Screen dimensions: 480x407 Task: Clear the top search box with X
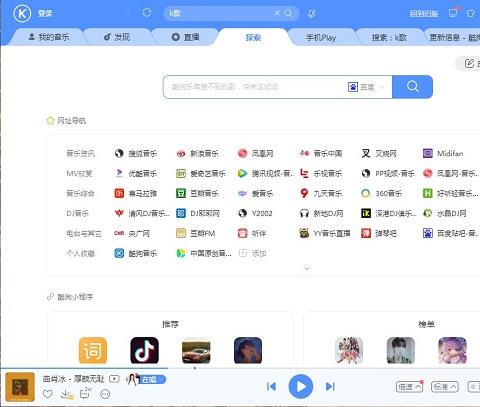tap(277, 13)
